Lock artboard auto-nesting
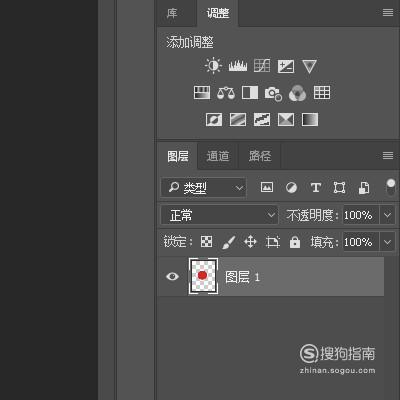This screenshot has height=400, width=400. (x=273, y=242)
